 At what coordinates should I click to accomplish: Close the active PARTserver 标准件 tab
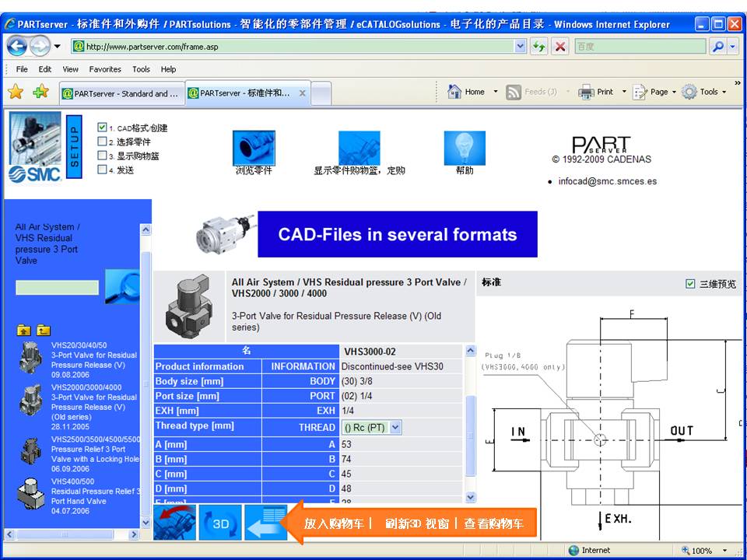point(302,93)
